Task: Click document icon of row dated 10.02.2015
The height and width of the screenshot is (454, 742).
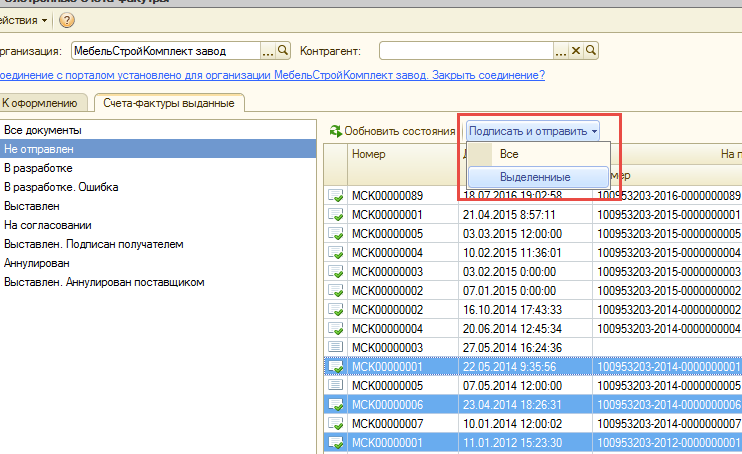Action: pos(336,253)
